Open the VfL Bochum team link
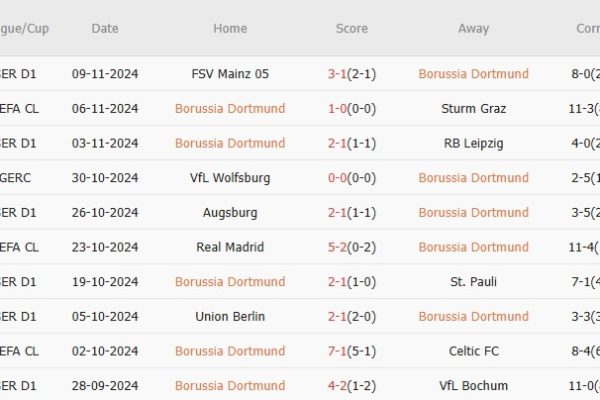600x400 pixels. pos(474,386)
